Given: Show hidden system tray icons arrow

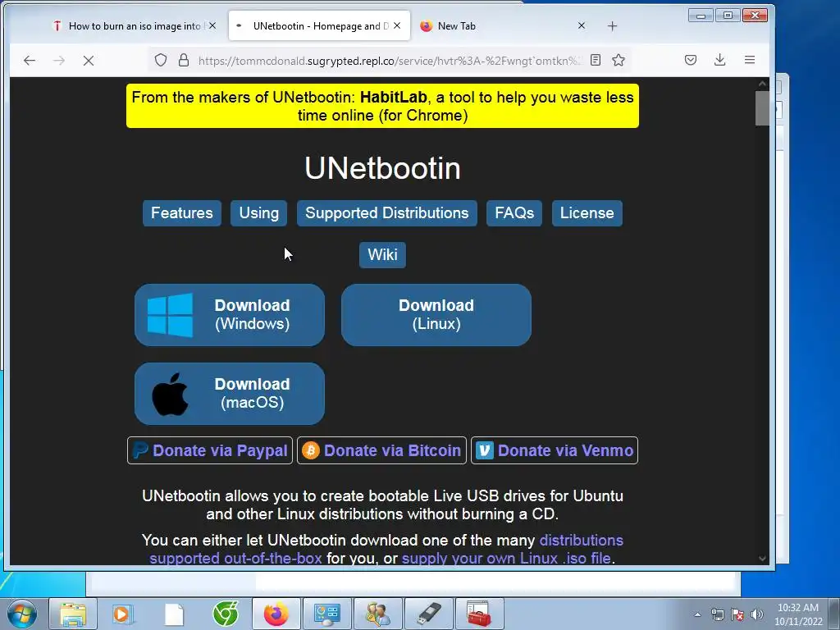Looking at the screenshot, I should coord(697,614).
